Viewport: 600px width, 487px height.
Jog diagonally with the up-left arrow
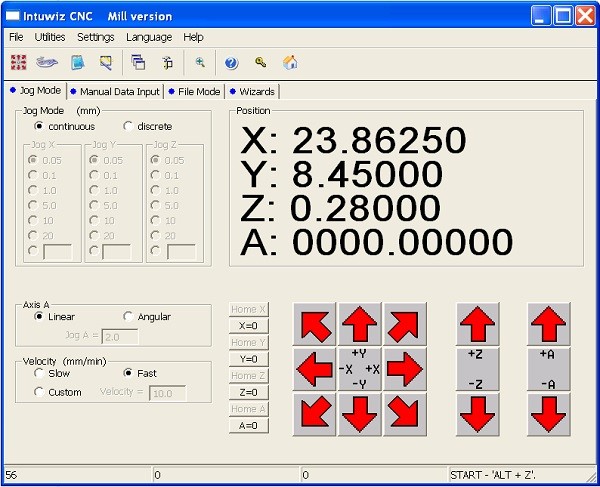point(314,324)
